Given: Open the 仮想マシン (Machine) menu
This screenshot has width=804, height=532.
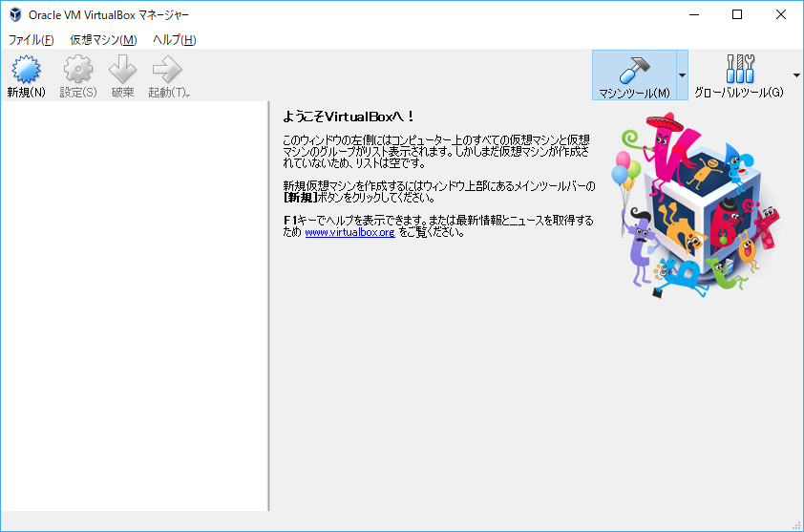Looking at the screenshot, I should [103, 39].
